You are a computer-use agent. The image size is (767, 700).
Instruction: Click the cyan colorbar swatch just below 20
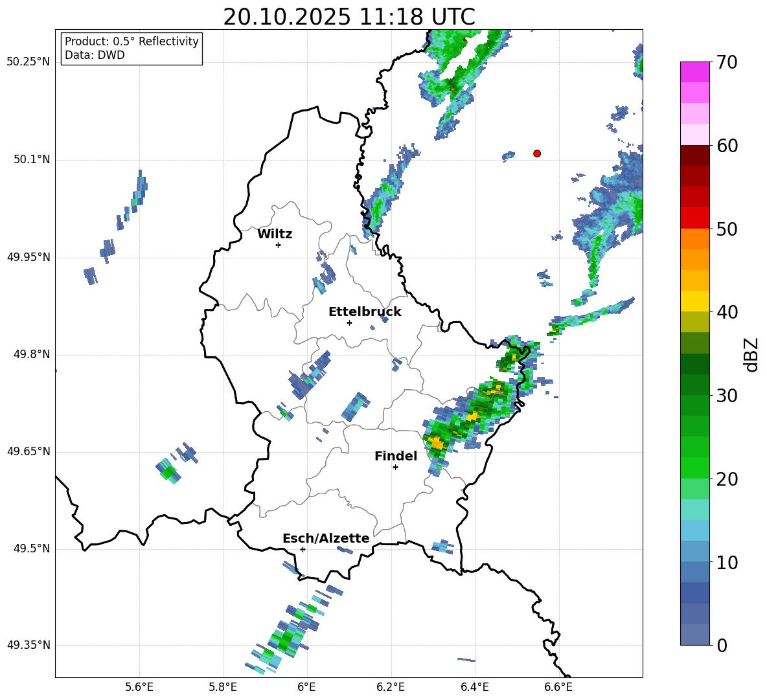tap(694, 510)
